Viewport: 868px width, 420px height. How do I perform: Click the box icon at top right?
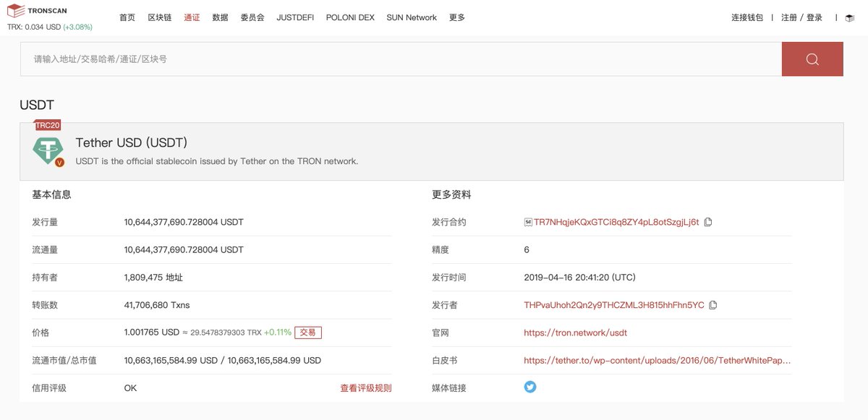coord(849,17)
